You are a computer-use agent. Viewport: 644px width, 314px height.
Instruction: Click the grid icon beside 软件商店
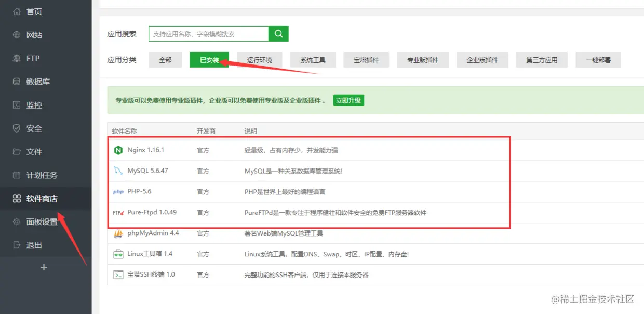(17, 199)
